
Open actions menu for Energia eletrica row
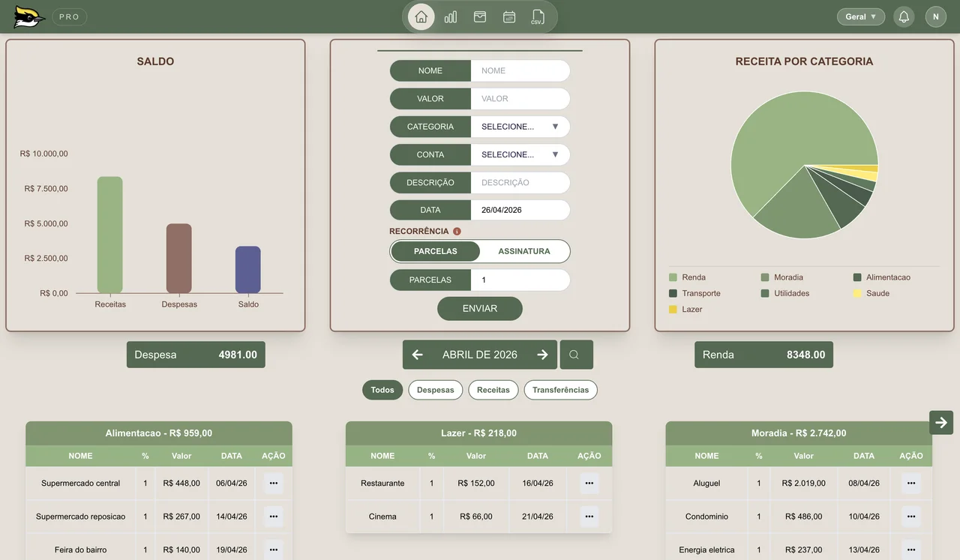pos(911,550)
